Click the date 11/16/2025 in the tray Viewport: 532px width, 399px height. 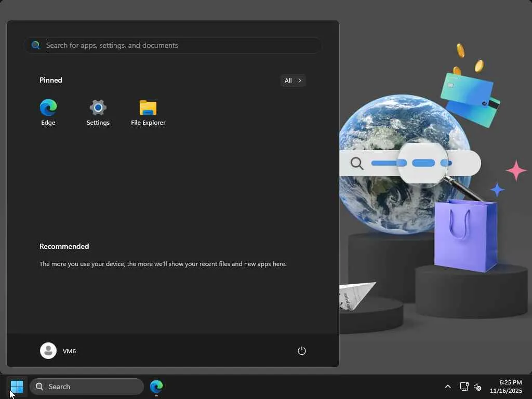(x=506, y=391)
